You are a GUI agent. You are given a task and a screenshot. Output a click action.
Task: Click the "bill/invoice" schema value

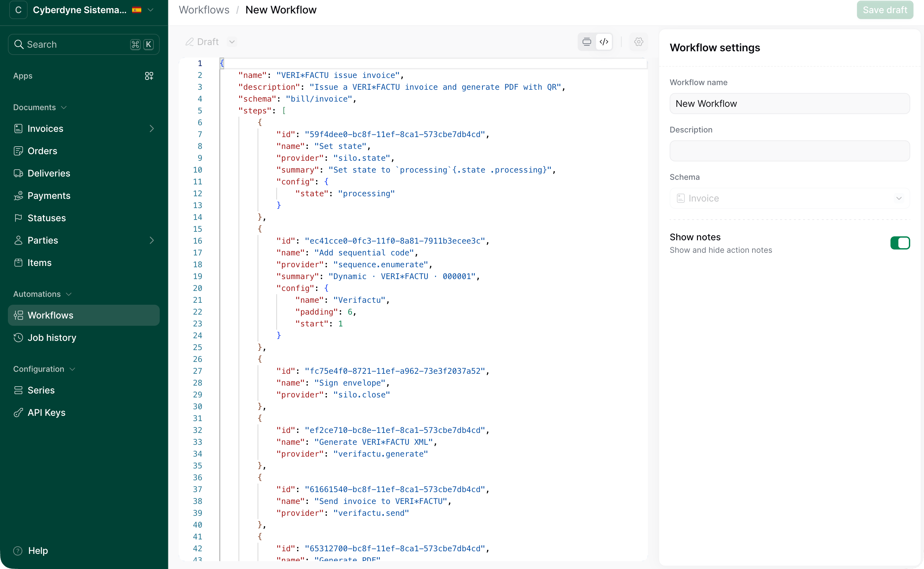[x=319, y=99]
